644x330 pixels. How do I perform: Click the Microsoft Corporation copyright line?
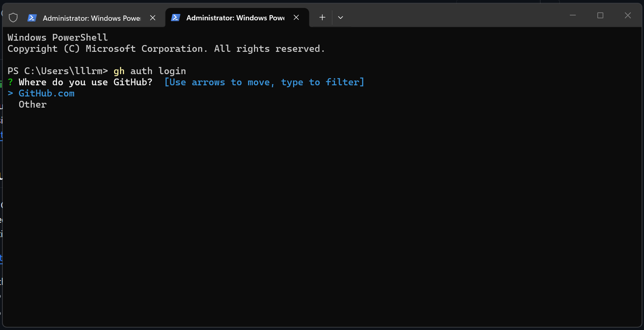(166, 49)
